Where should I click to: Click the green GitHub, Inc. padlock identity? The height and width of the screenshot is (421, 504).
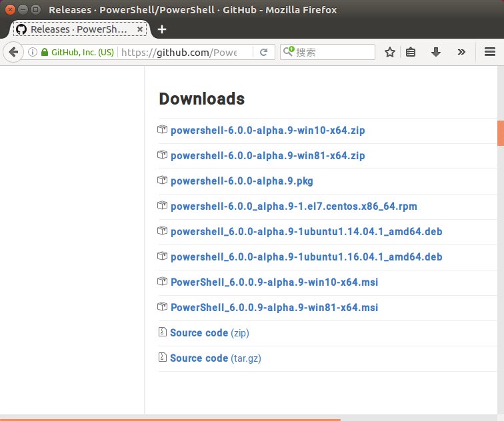tap(77, 52)
